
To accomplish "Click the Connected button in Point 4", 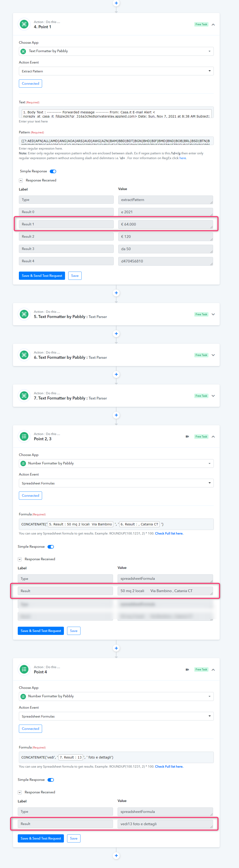I will [30, 728].
